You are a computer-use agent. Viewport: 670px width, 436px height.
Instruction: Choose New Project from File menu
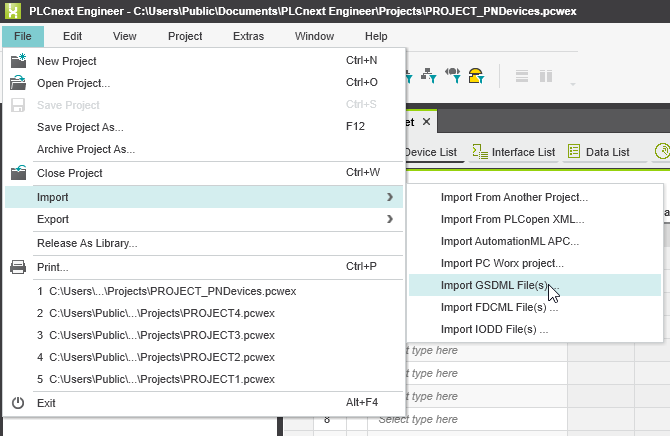tap(204, 61)
